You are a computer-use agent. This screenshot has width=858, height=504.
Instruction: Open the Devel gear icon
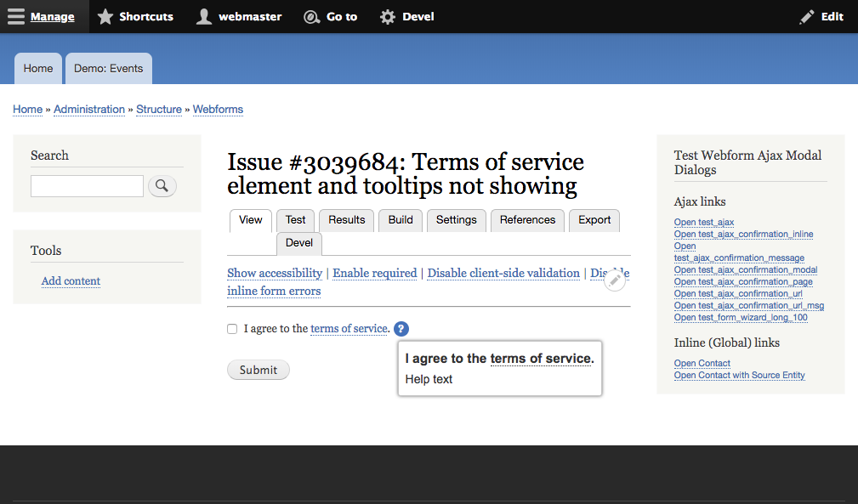coord(388,17)
